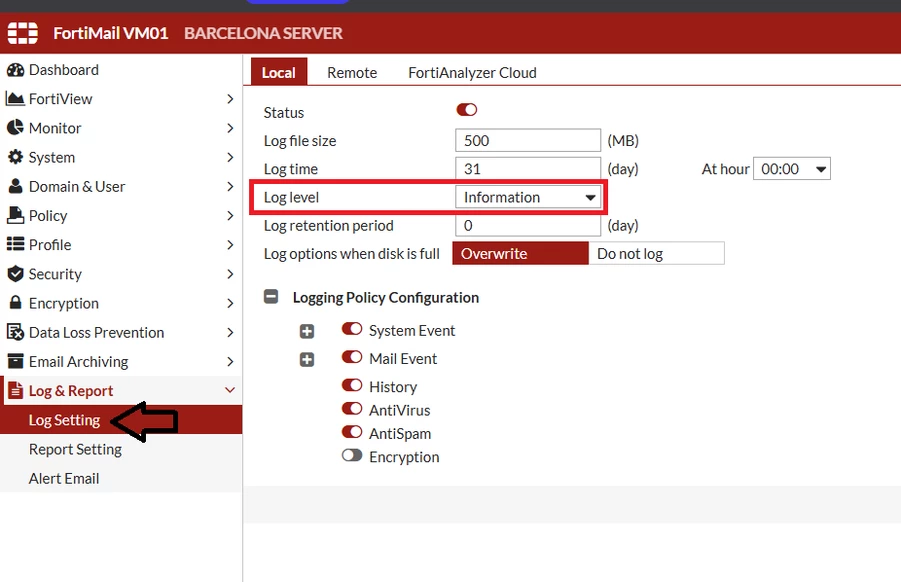
Task: Click the Encryption padlock icon
Action: tap(16, 302)
